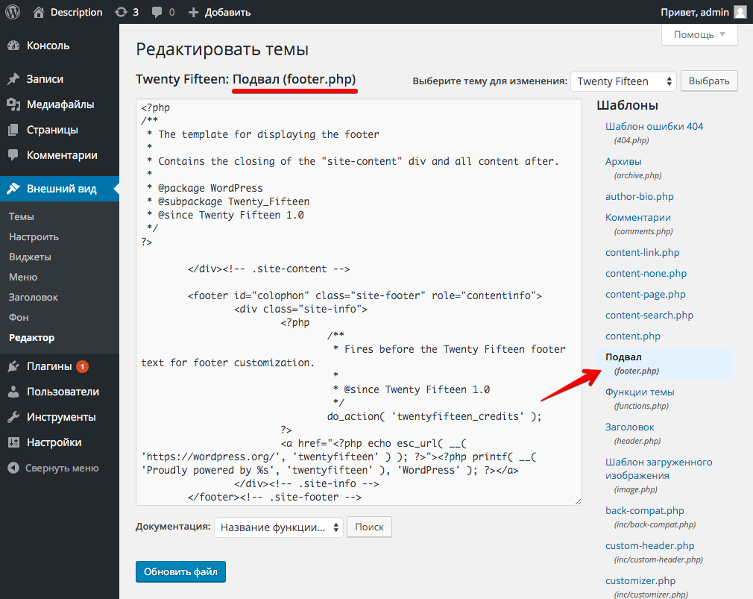
Task: Go to Медиафайлы media library
Action: [x=60, y=104]
